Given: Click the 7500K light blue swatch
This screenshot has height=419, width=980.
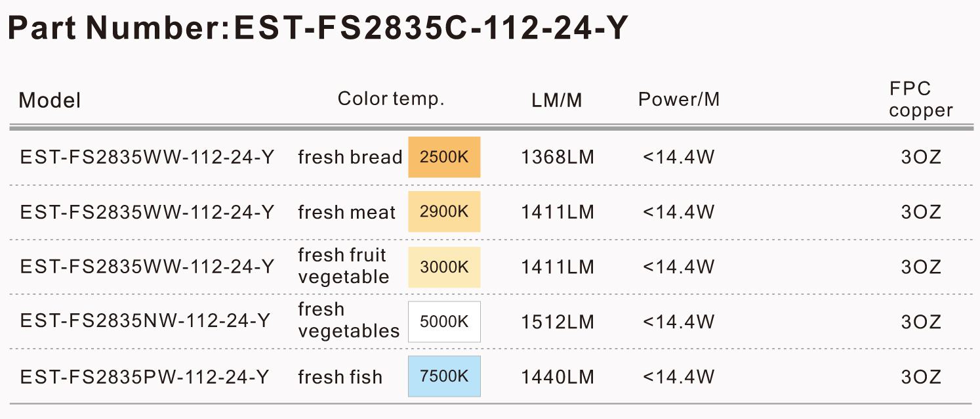Looking at the screenshot, I should [444, 376].
